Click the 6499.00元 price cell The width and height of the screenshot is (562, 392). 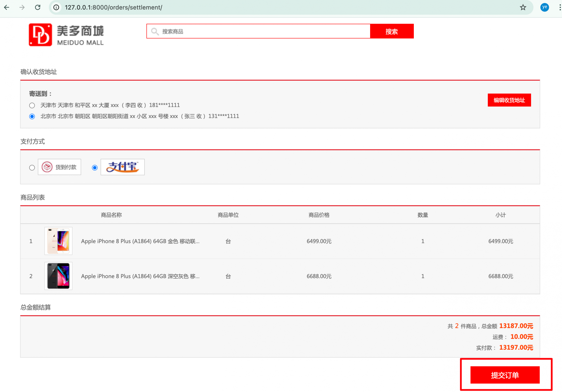[319, 241]
